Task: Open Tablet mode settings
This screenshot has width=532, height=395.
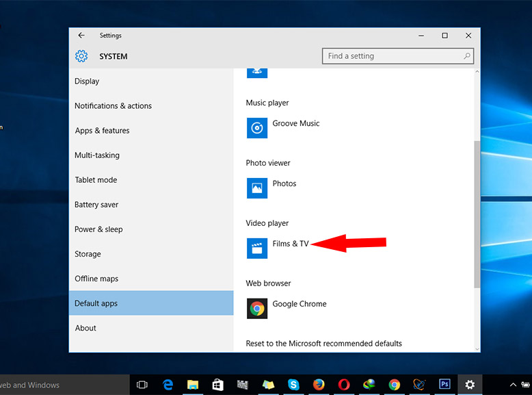Action: click(x=151, y=180)
